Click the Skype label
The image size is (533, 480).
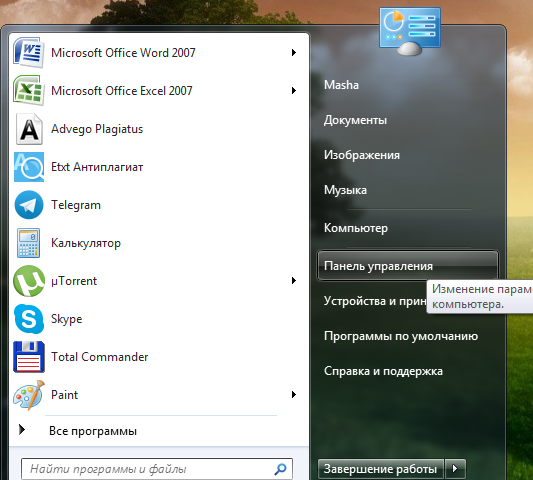point(67,319)
